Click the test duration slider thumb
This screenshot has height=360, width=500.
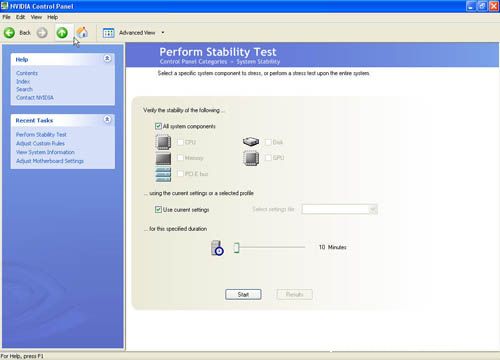(x=236, y=248)
